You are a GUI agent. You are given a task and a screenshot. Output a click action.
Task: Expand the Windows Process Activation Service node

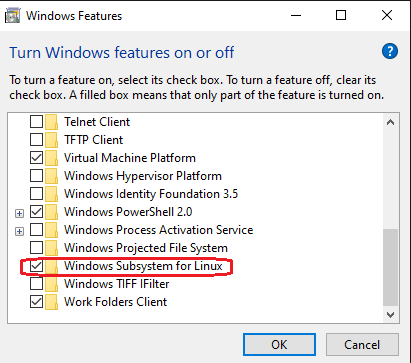click(x=19, y=231)
